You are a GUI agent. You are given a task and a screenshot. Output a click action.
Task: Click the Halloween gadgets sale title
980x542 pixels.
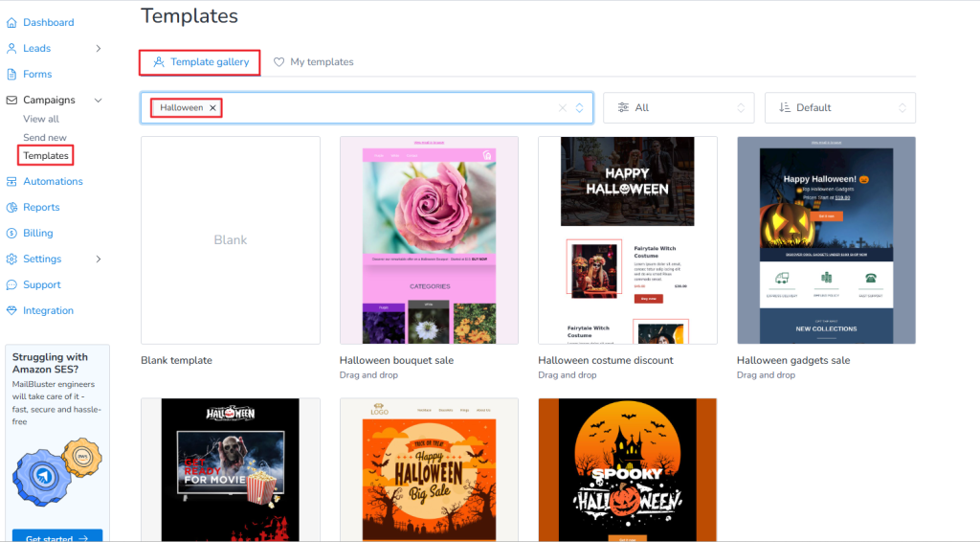tap(793, 360)
